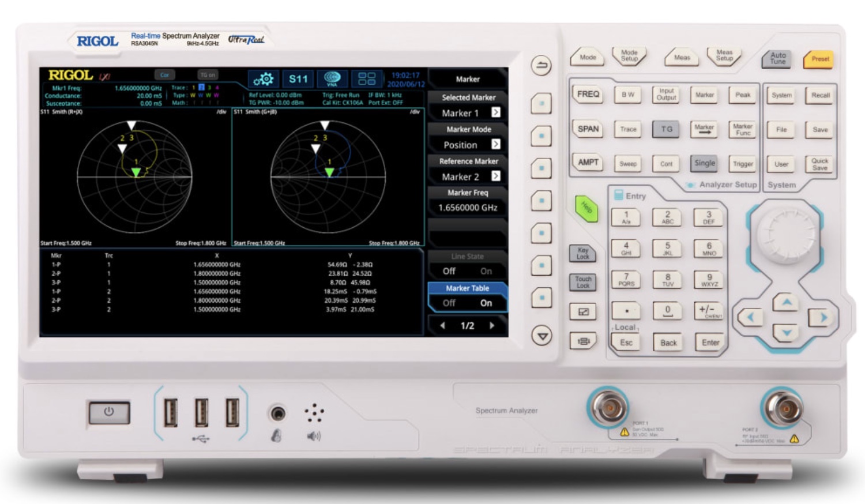Push the front-panel power button
865x504 pixels.
(109, 412)
